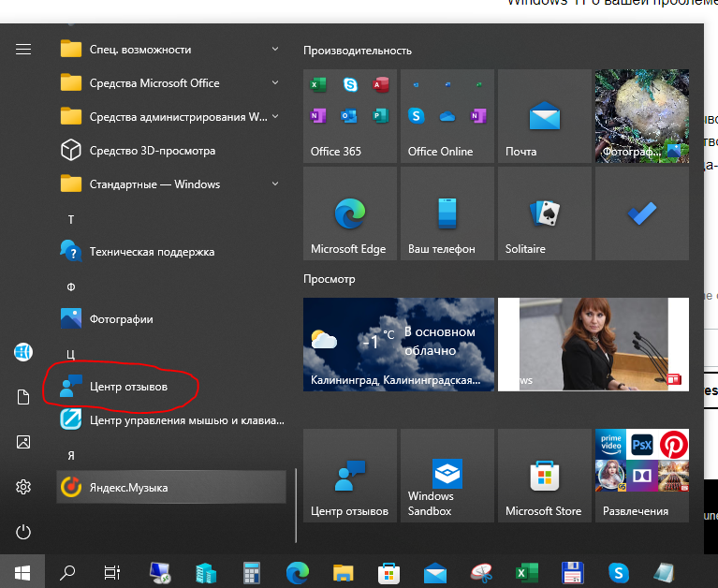
Task: Open Documents from the Start sidebar
Action: [23, 397]
